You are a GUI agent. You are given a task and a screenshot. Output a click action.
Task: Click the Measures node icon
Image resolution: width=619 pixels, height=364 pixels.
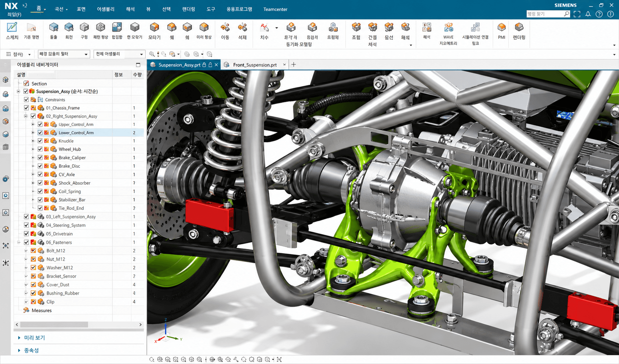26,310
